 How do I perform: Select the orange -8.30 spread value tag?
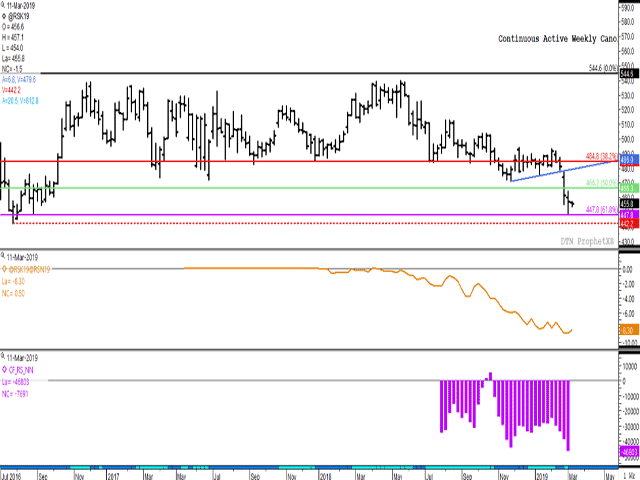tap(629, 330)
